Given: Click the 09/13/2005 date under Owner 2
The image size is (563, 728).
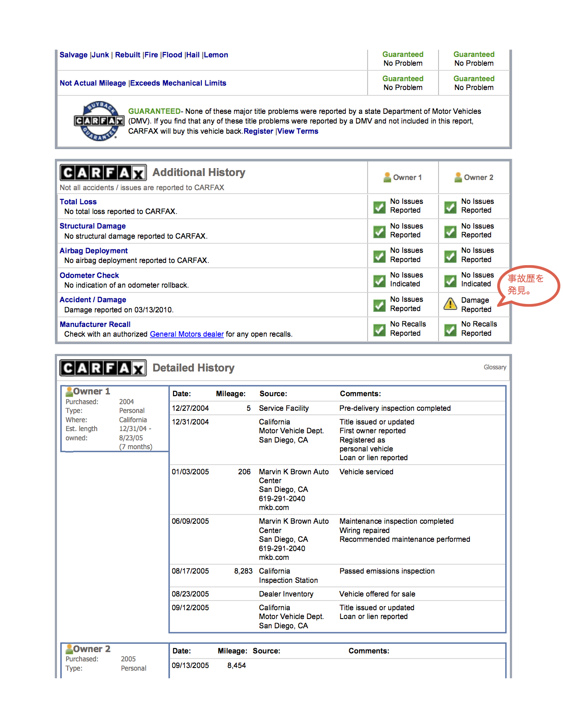Looking at the screenshot, I should point(190,666).
